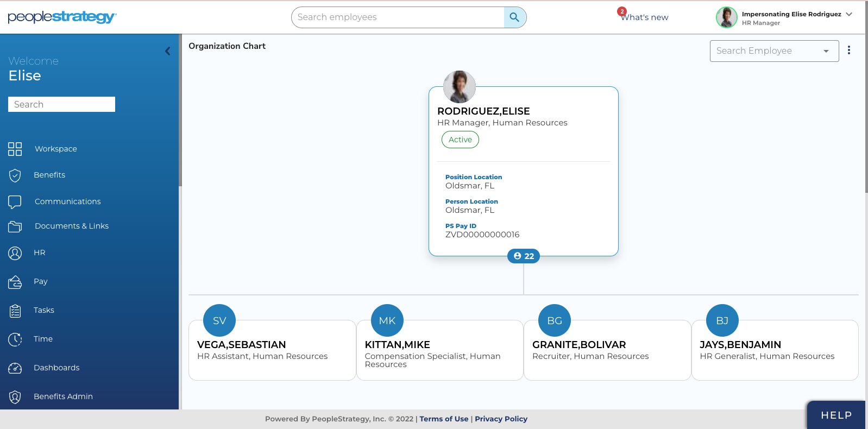Image resolution: width=868 pixels, height=429 pixels.
Task: Open the Search Employee dropdown
Action: (x=773, y=51)
